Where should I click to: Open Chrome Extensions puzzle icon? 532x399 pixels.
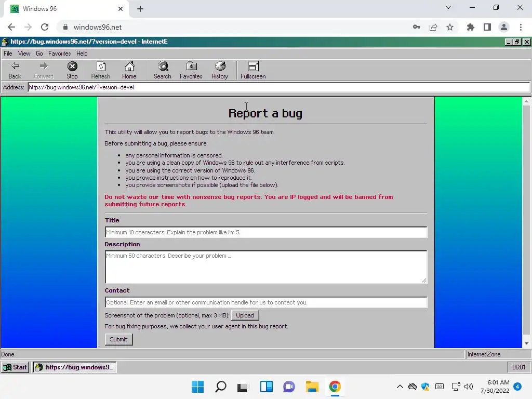click(x=471, y=27)
